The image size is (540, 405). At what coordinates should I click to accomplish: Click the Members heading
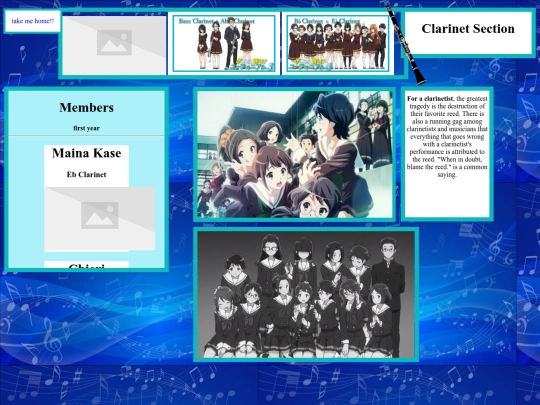(86, 107)
